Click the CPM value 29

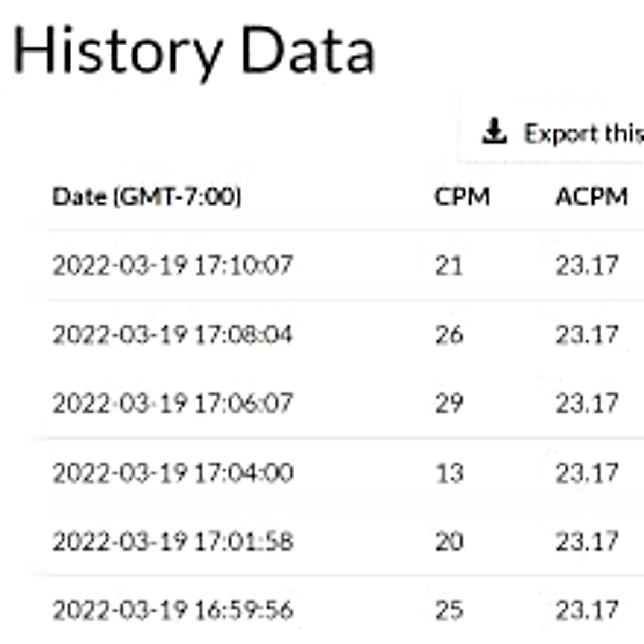[x=449, y=403]
